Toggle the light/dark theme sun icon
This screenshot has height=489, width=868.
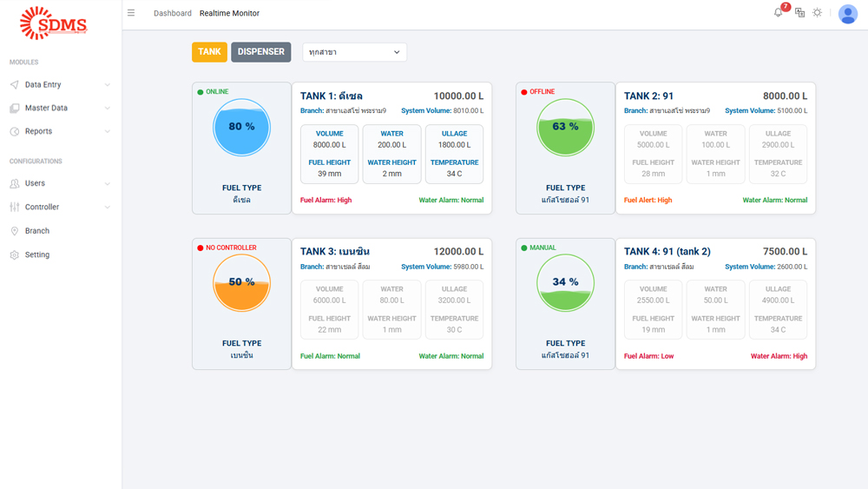(x=818, y=13)
